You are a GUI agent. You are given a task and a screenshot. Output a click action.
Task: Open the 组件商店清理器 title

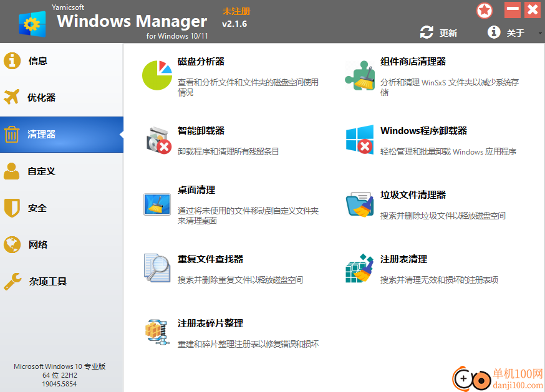click(413, 62)
